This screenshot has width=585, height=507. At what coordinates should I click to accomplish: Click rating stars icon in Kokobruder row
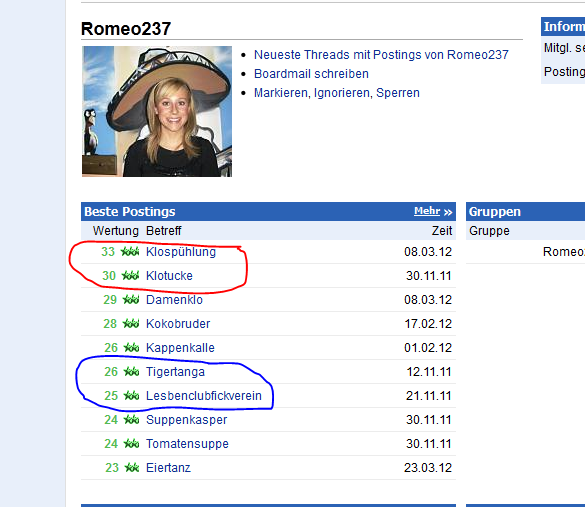pos(131,323)
